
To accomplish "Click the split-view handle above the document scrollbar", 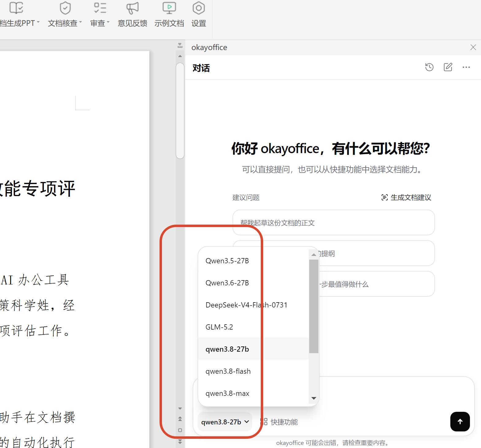I will tap(180, 46).
